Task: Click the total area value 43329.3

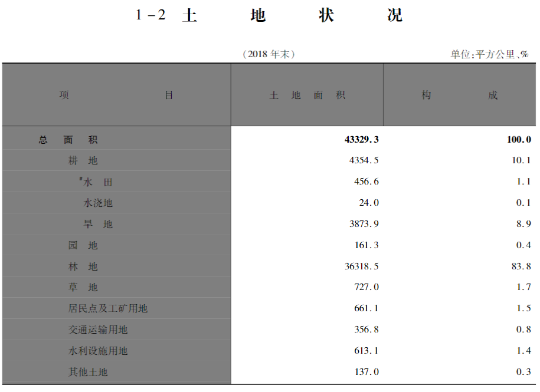Action: pyautogui.click(x=361, y=140)
